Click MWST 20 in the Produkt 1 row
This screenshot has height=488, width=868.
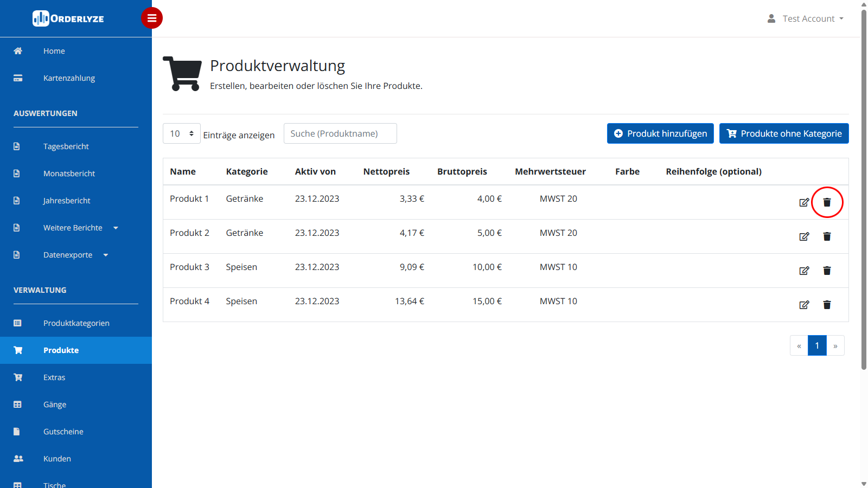pos(558,198)
